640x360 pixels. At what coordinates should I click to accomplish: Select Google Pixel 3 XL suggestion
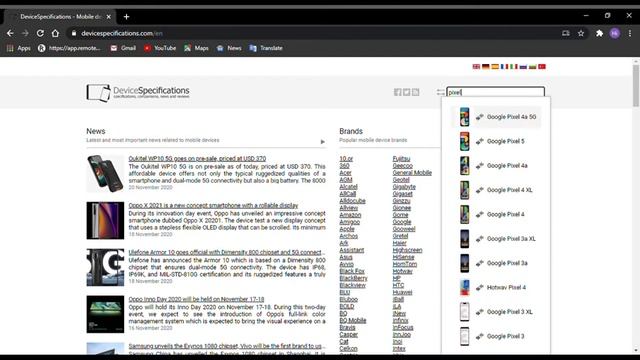click(496, 312)
